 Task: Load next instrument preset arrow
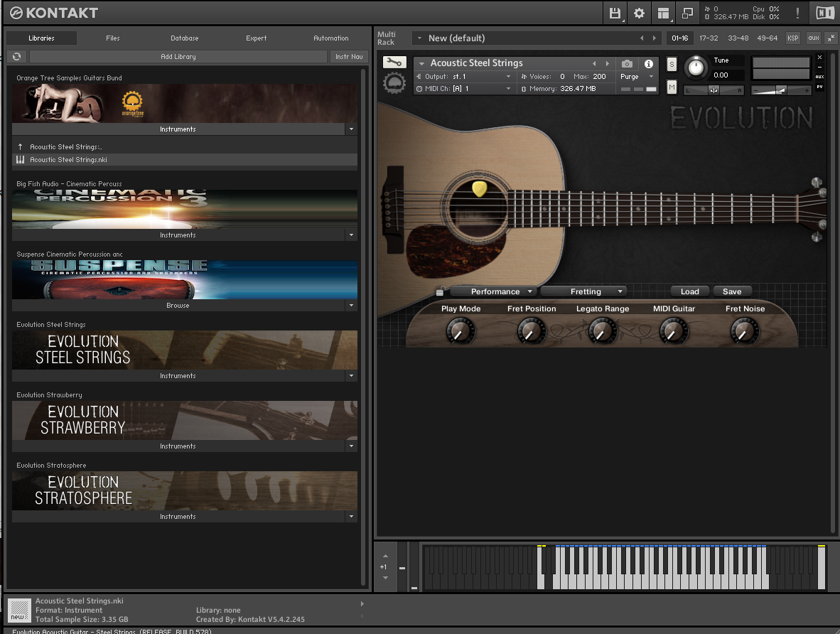point(607,63)
